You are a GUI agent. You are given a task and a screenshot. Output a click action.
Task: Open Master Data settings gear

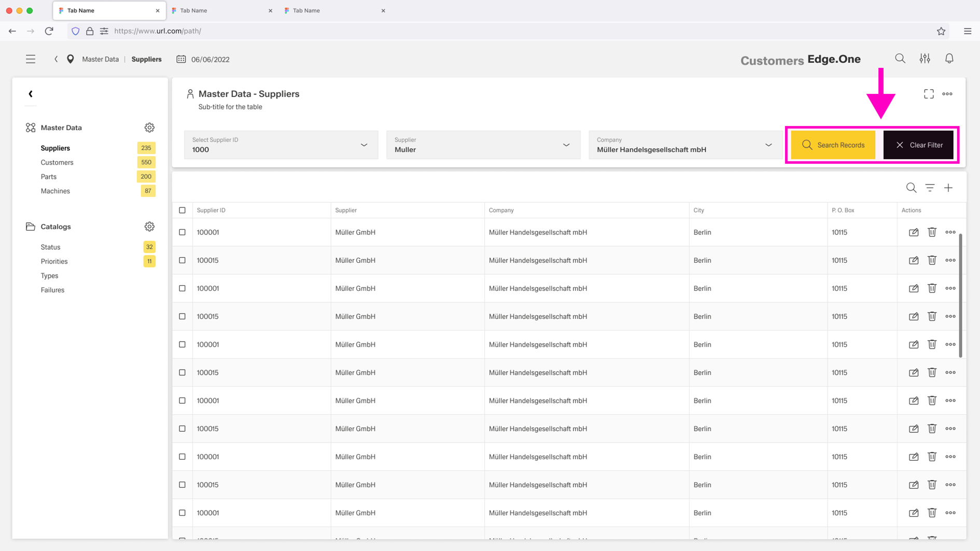pyautogui.click(x=149, y=128)
